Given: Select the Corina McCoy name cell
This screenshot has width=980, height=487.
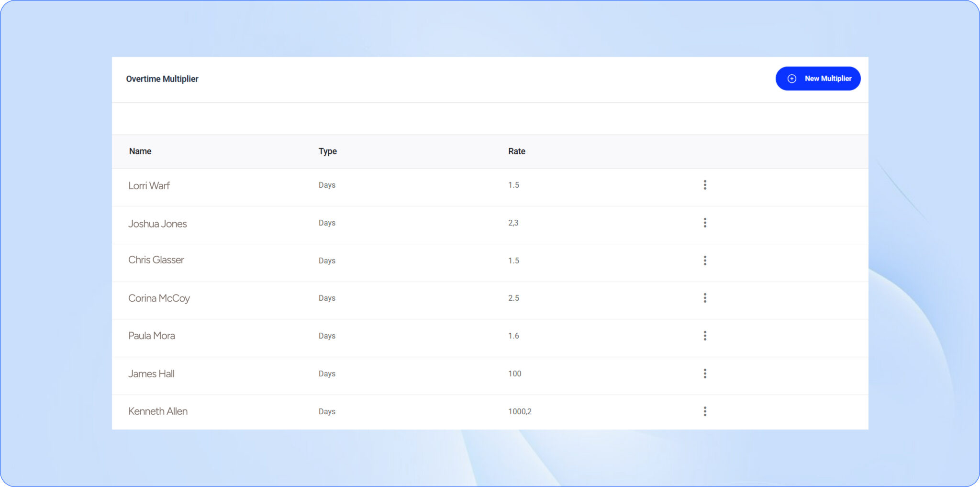Looking at the screenshot, I should click(x=159, y=298).
